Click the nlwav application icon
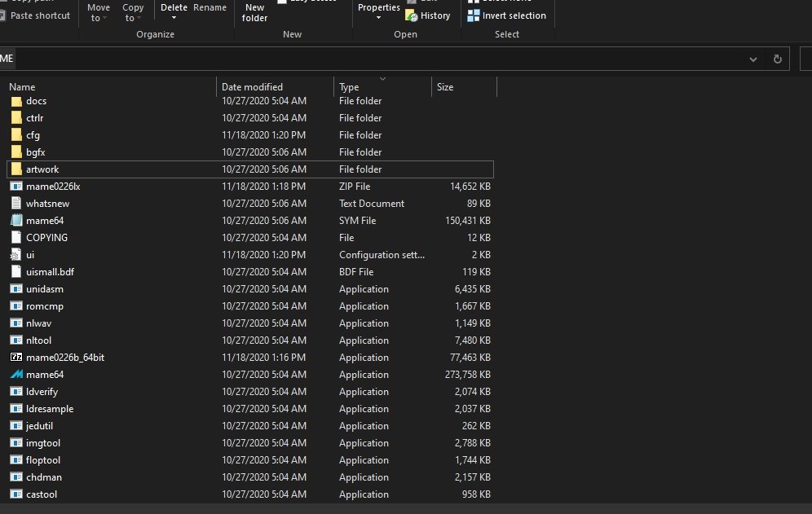Viewport: 812px width, 514px height. [16, 323]
